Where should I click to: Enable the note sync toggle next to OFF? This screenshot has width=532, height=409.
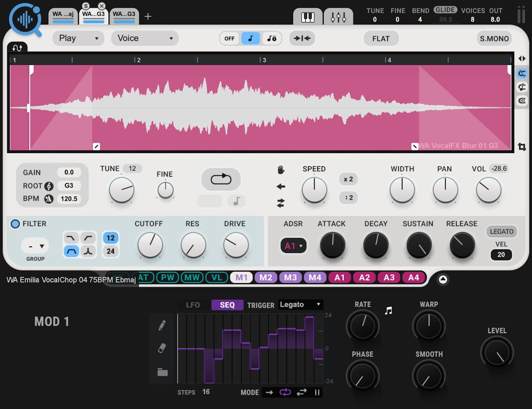click(251, 38)
